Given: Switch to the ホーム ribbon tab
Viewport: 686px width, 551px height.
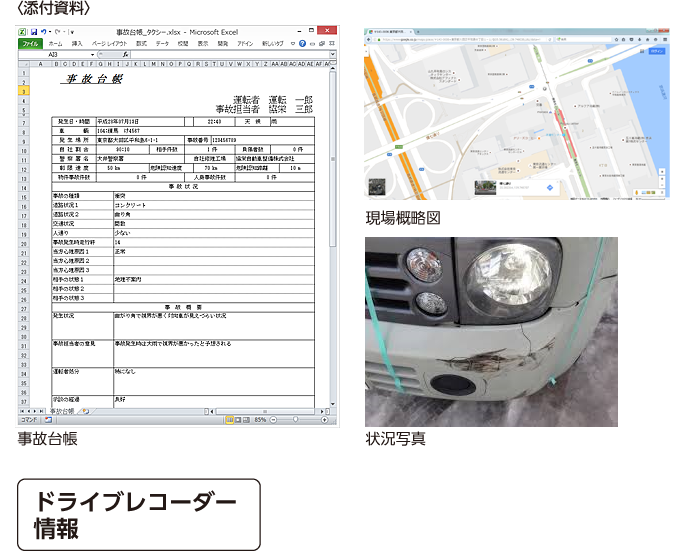Looking at the screenshot, I should point(55,43).
